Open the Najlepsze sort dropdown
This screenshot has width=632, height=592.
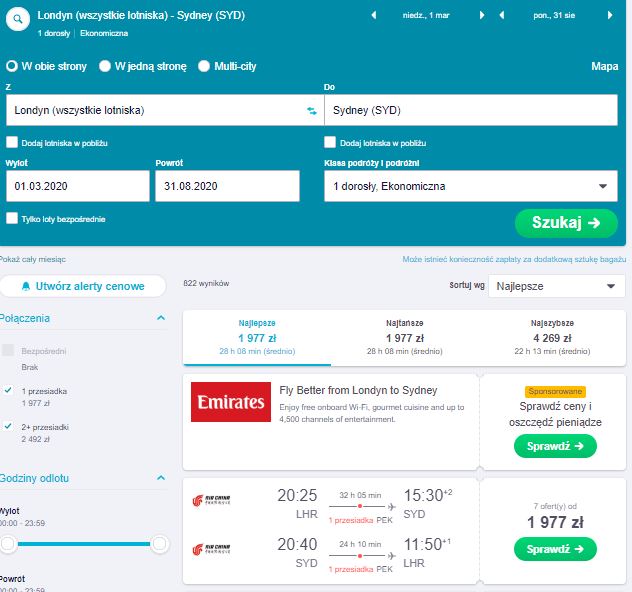tap(556, 286)
